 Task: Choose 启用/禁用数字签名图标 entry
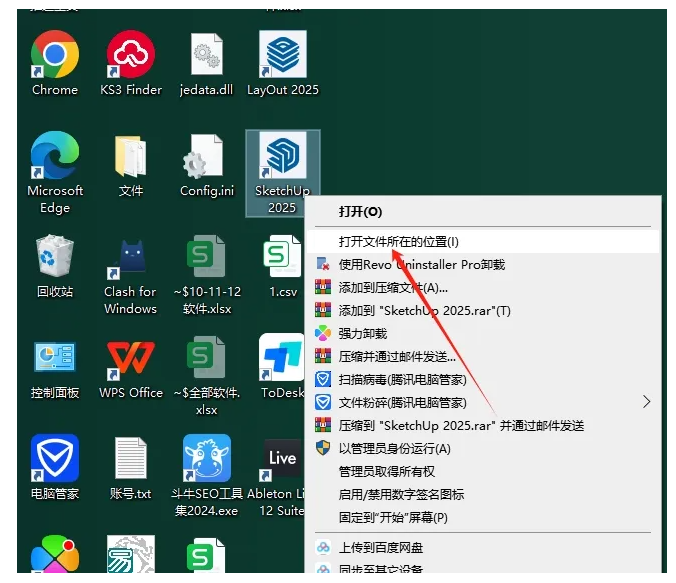483,494
